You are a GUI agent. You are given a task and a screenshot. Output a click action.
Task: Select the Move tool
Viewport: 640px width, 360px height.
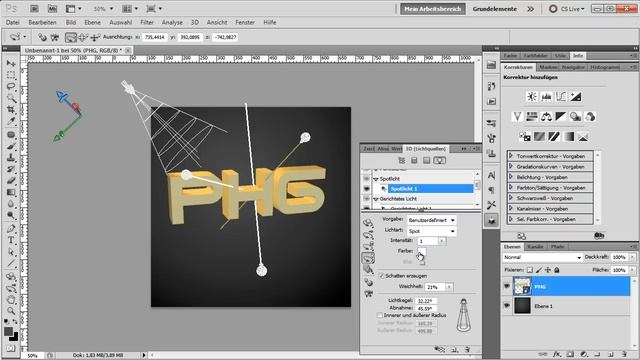[11, 64]
